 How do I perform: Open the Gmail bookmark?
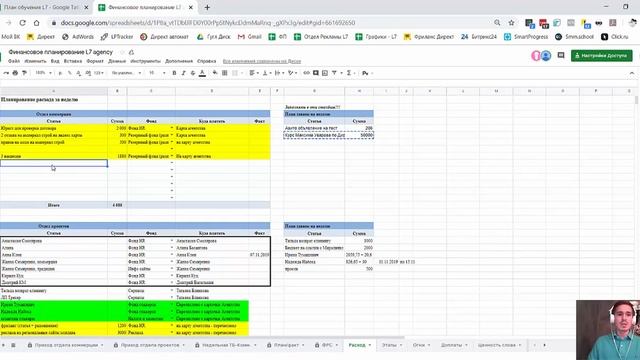click(249, 37)
